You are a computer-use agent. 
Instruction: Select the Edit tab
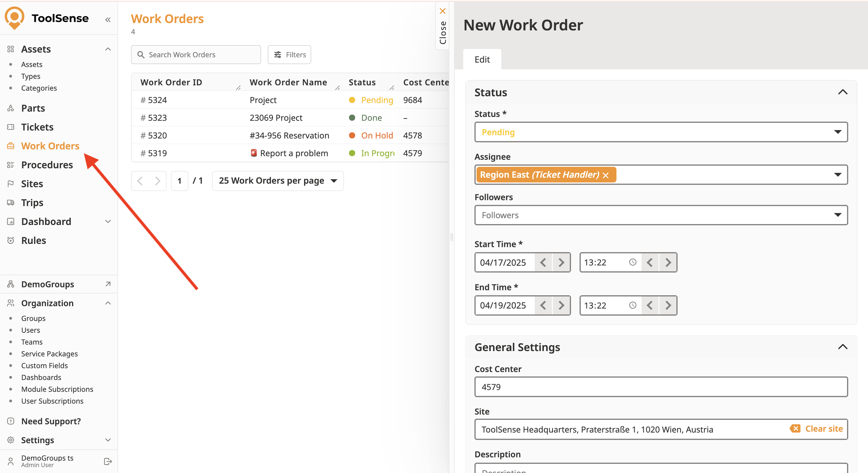tap(482, 59)
